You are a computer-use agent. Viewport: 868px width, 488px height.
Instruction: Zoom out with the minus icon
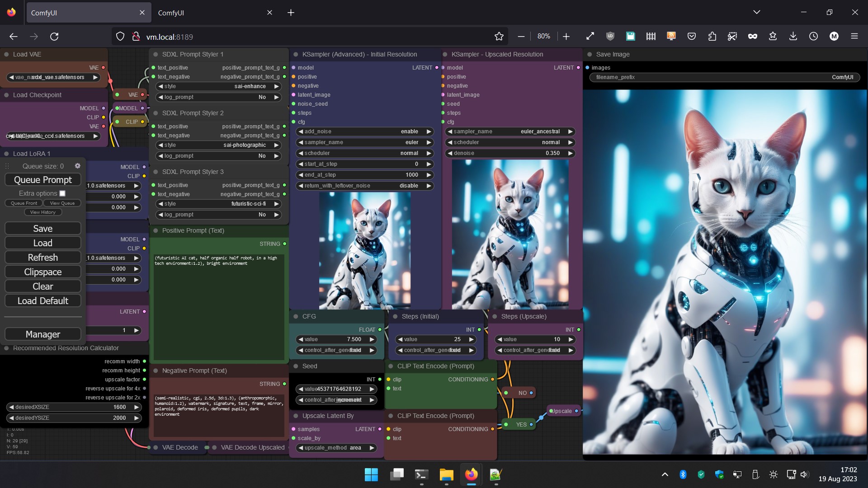tap(521, 37)
